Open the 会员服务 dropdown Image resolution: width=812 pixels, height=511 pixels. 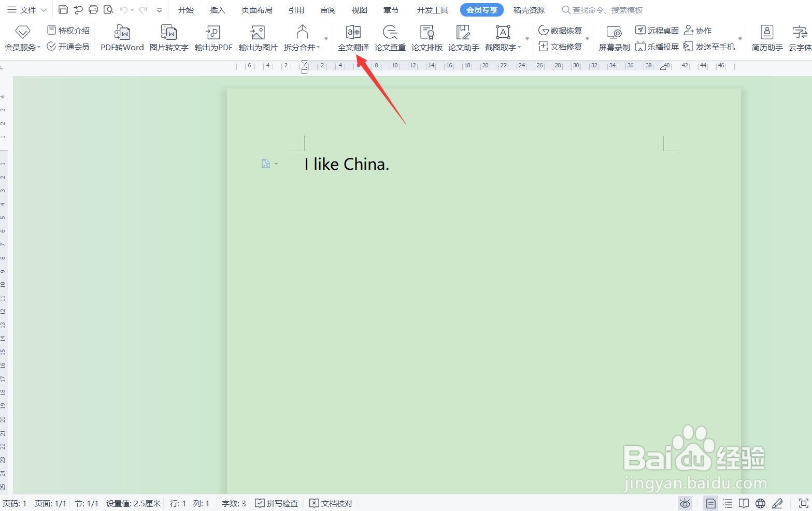[x=22, y=38]
